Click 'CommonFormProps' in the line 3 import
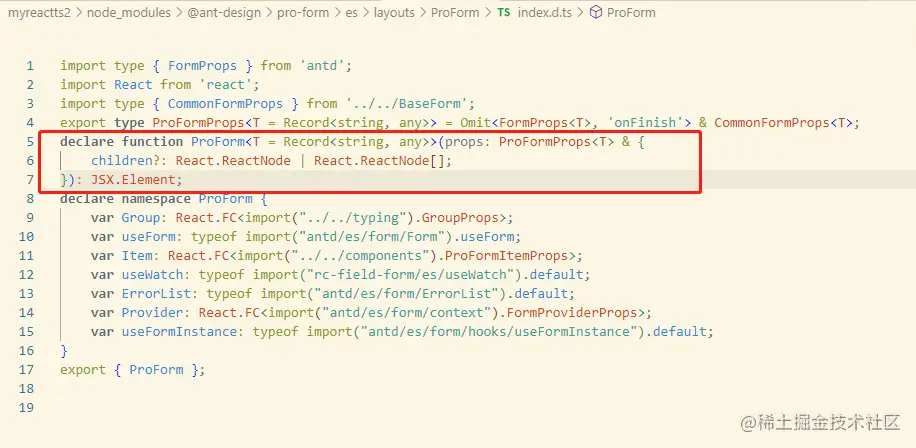The image size is (916, 448). tap(225, 103)
